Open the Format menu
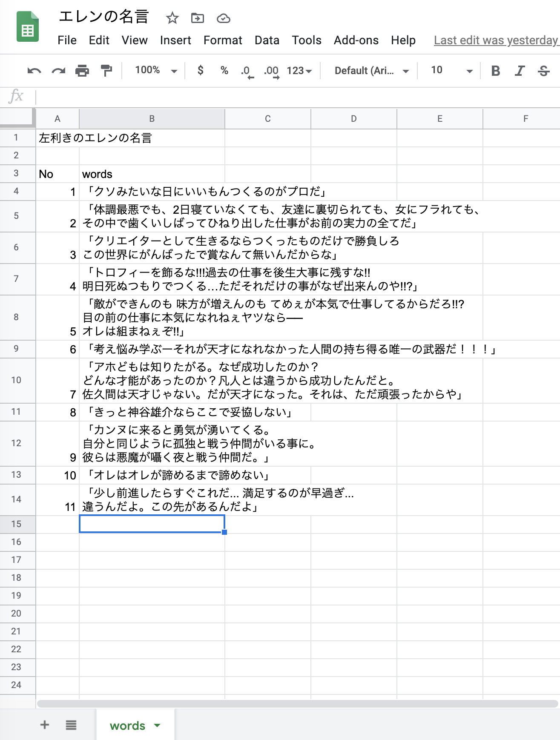 pos(223,40)
